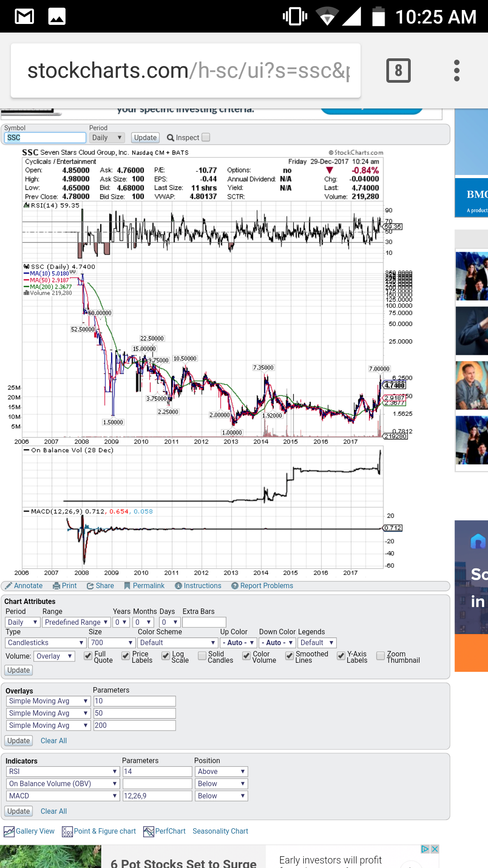
Task: Click the SSC symbol input field
Action: coord(45,138)
